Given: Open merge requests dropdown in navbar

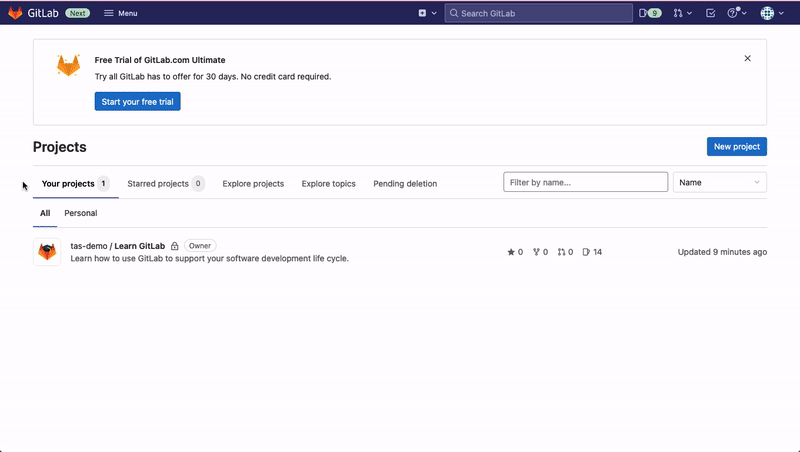Looking at the screenshot, I should (682, 13).
